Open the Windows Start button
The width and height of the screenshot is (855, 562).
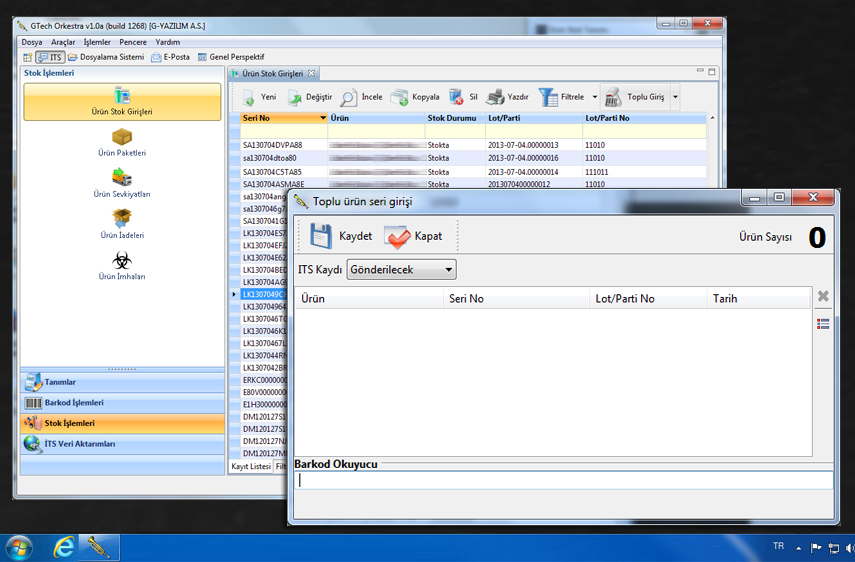tap(19, 548)
